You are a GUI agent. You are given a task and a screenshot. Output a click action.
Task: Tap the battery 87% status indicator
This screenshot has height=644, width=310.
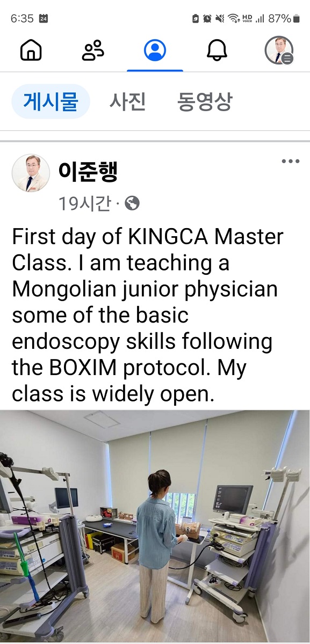click(x=284, y=18)
